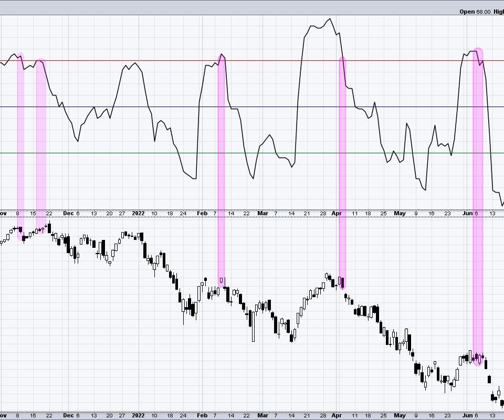Click the indicator line's highest peak in late March
Viewport: 504px width, 420px height.
coord(330,19)
